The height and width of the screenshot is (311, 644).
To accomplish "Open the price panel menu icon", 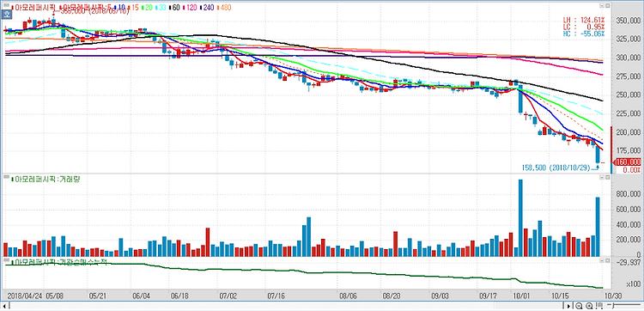I will pos(6,5).
